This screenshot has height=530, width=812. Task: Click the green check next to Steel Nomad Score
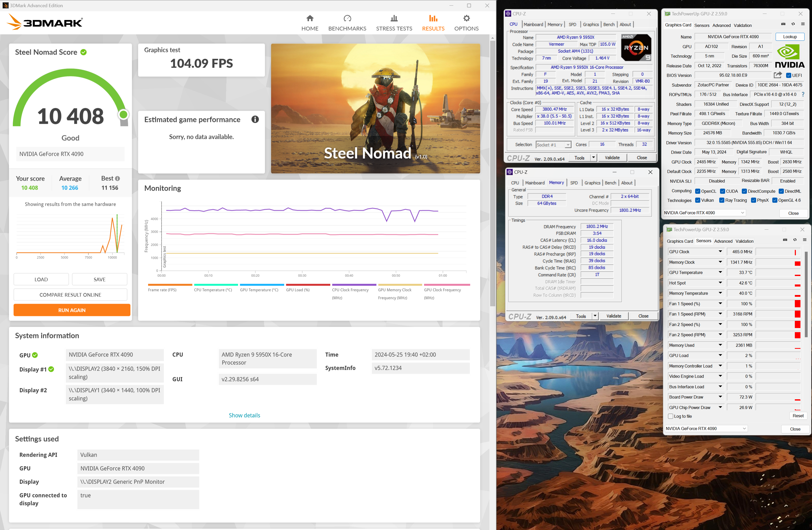tap(84, 52)
